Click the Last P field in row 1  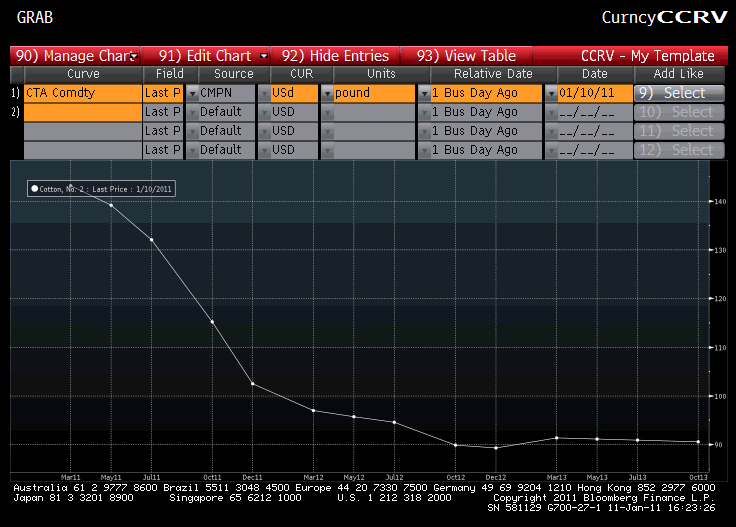pyautogui.click(x=163, y=93)
